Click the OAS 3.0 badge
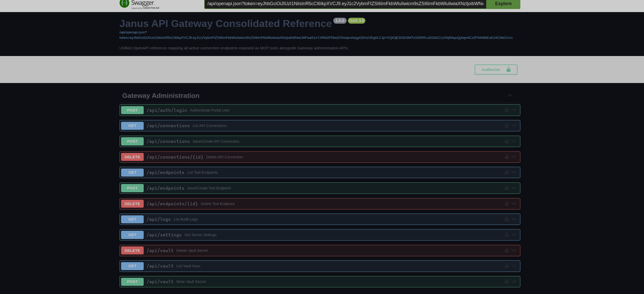The width and height of the screenshot is (644, 294). pyautogui.click(x=356, y=21)
